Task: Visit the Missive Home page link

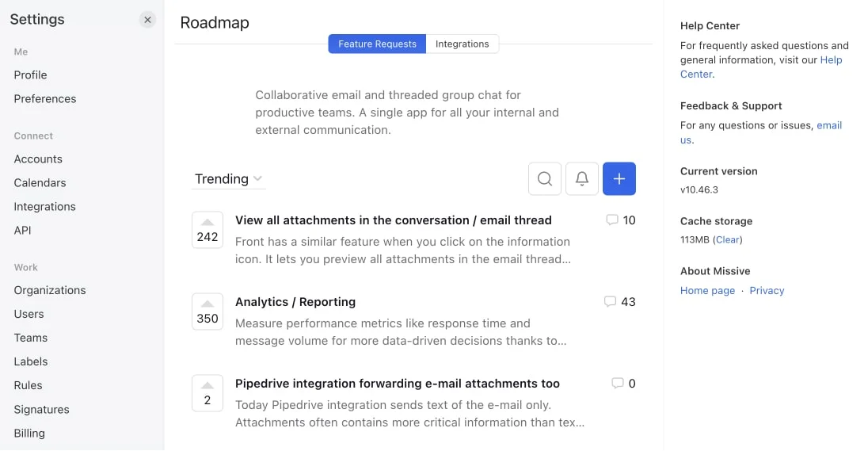Action: click(x=707, y=291)
